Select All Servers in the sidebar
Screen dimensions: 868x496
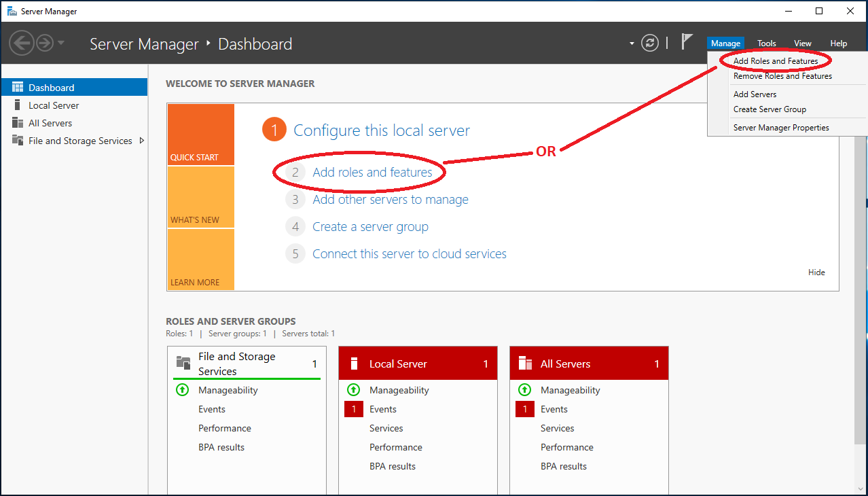click(74, 123)
